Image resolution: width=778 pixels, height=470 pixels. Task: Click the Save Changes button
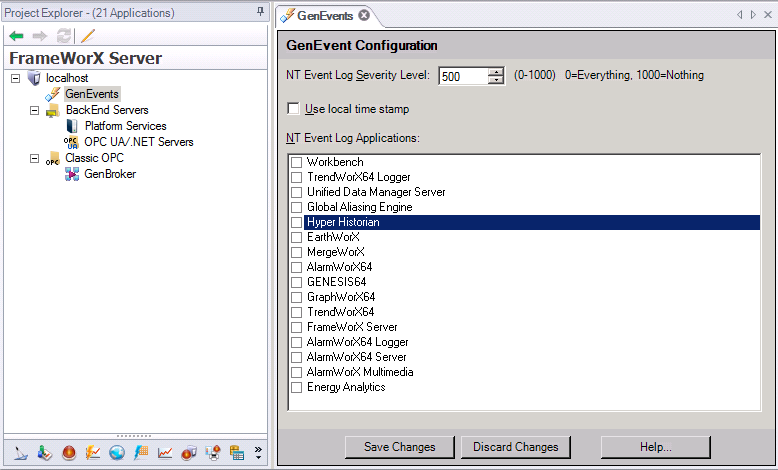tap(399, 446)
